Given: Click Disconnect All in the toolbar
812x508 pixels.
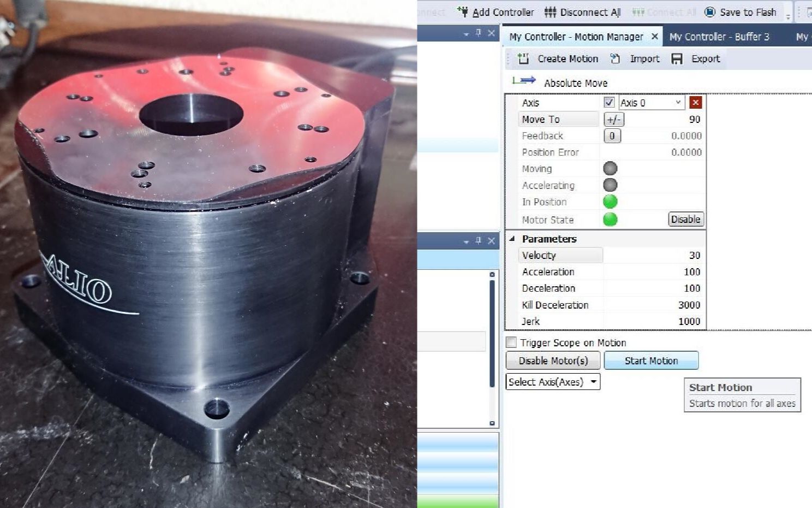Looking at the screenshot, I should (582, 12).
